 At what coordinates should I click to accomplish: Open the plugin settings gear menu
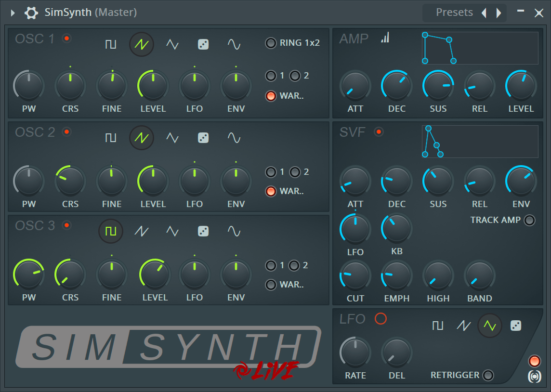pyautogui.click(x=31, y=13)
